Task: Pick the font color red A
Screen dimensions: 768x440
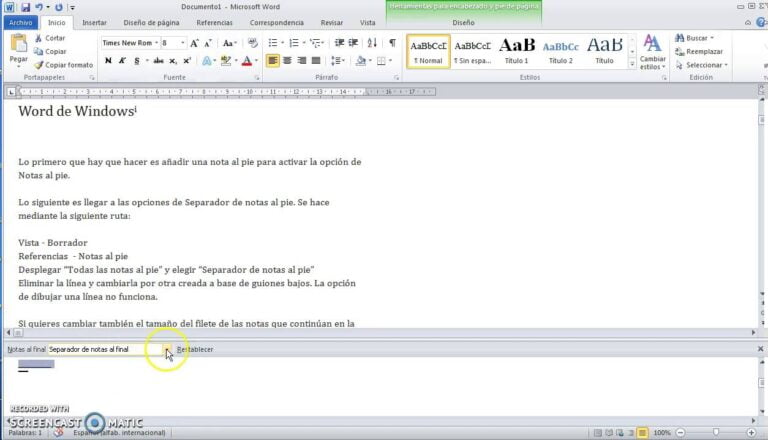Action: click(x=247, y=61)
